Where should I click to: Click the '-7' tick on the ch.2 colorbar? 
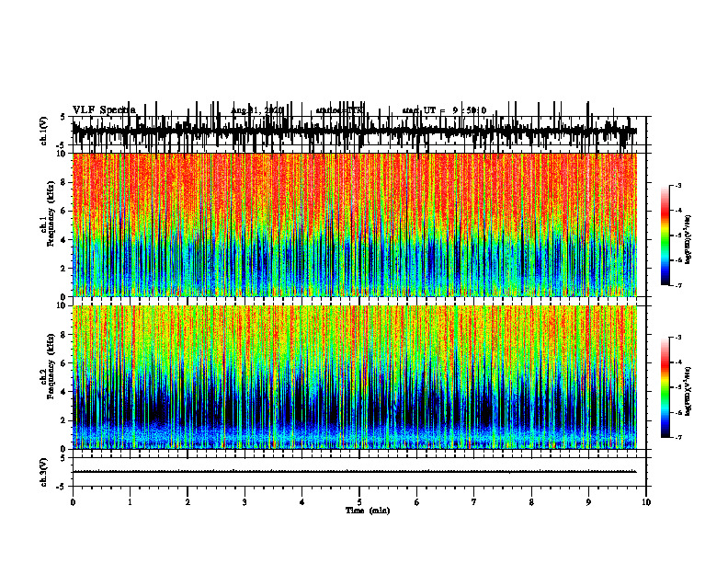point(678,437)
